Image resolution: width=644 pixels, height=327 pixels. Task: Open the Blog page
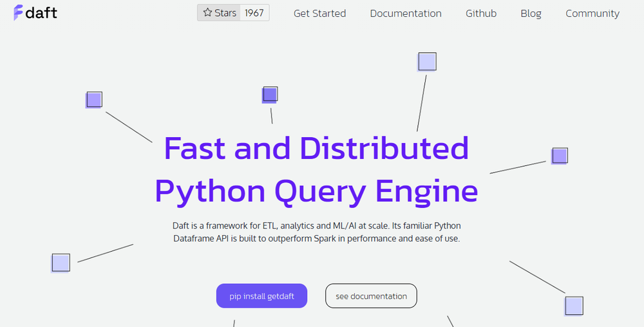coord(531,13)
